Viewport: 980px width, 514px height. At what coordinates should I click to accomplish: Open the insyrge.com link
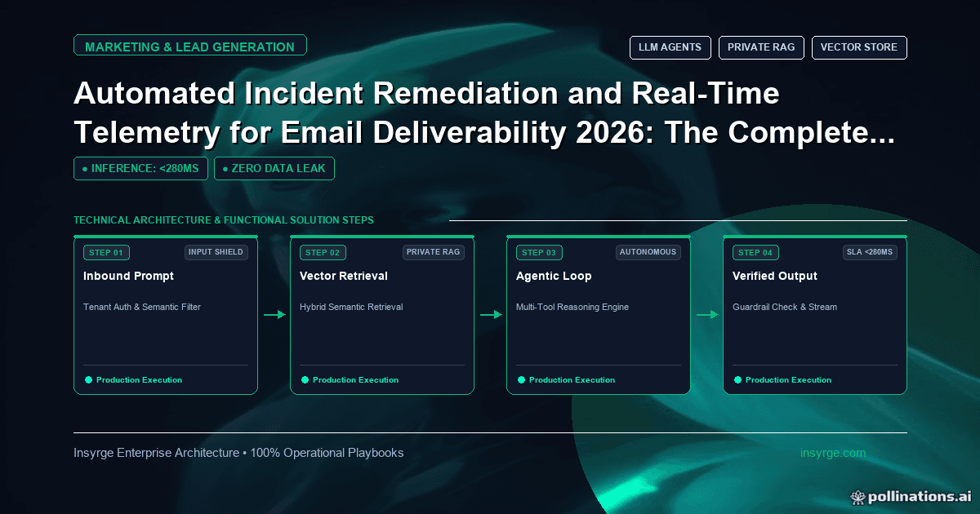click(833, 453)
